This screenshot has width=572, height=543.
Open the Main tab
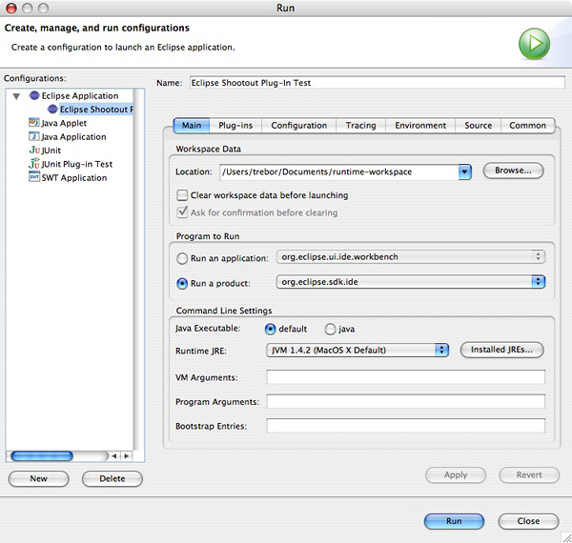(x=192, y=125)
